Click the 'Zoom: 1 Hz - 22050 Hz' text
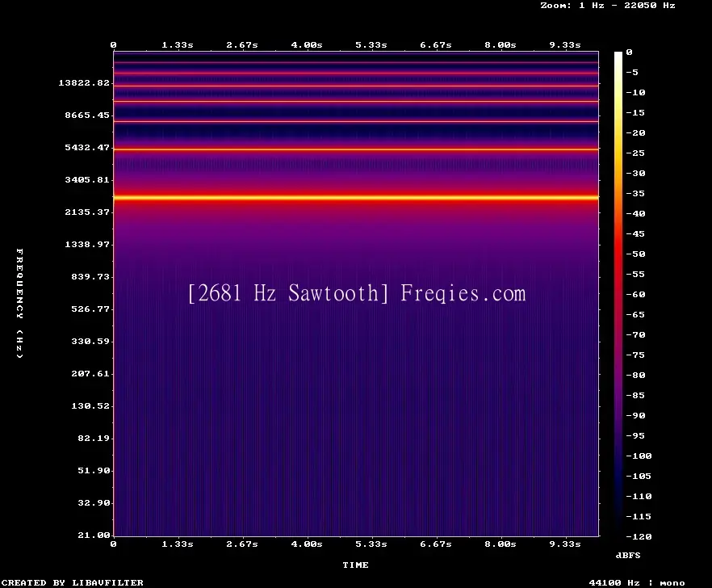The width and height of the screenshot is (712, 588). (608, 6)
